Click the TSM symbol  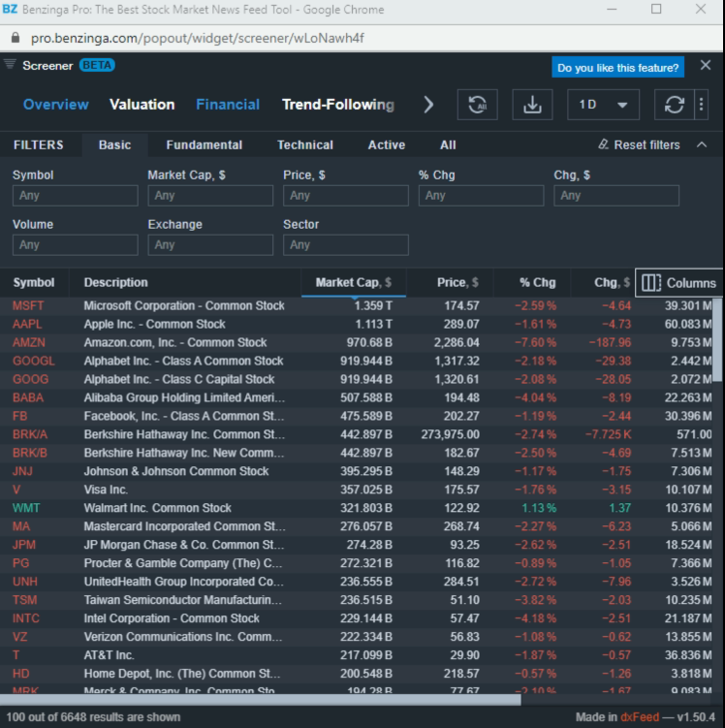coord(24,600)
